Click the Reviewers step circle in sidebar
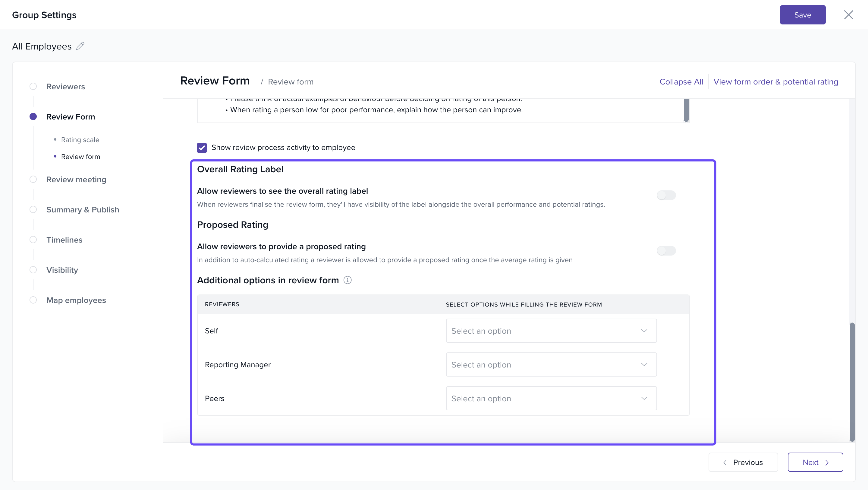This screenshot has width=868, height=490. click(33, 86)
